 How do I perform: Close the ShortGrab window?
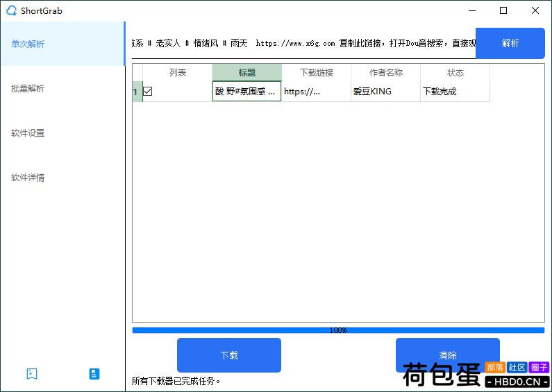535,10
